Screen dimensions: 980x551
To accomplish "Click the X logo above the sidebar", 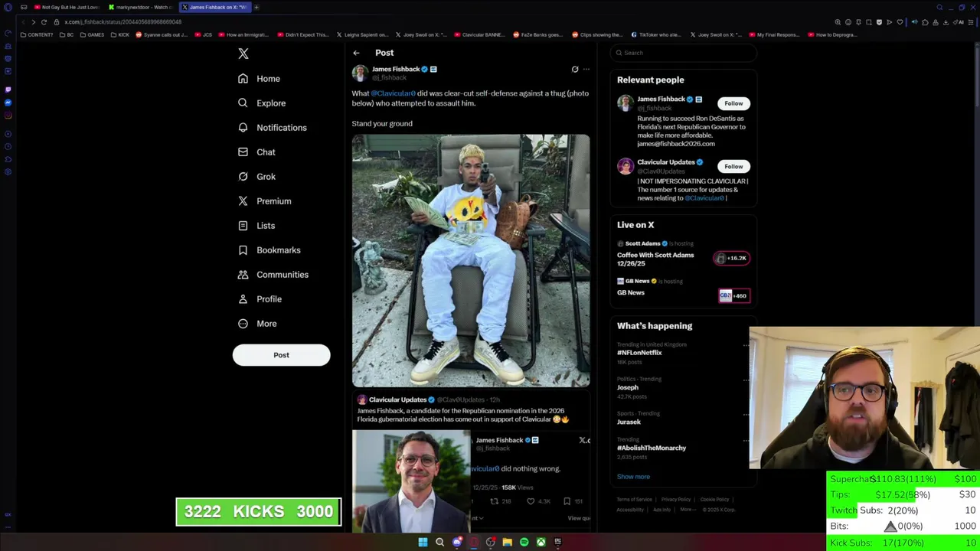I will pyautogui.click(x=243, y=54).
